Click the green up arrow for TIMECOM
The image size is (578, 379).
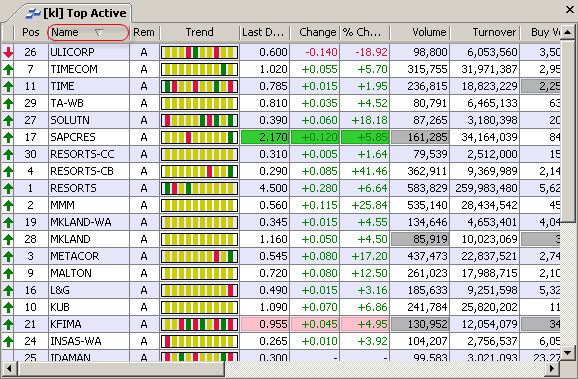(x=8, y=69)
